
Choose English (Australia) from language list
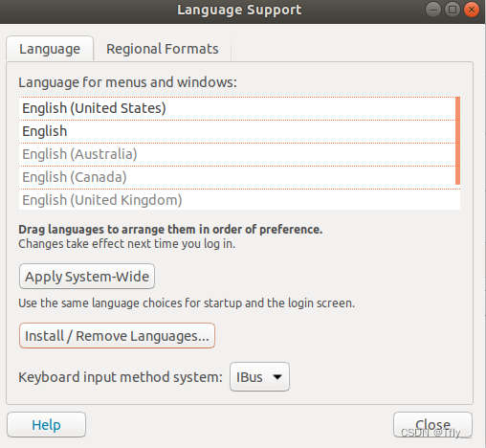(x=237, y=154)
